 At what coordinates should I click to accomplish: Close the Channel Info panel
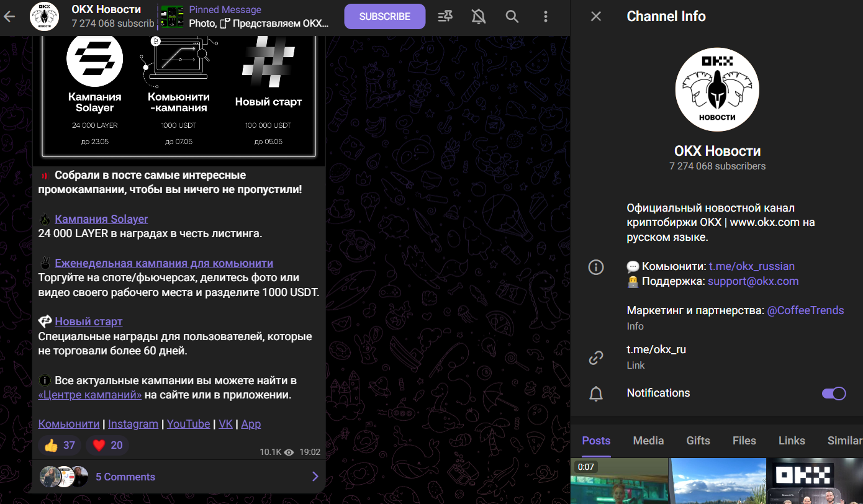(x=596, y=16)
